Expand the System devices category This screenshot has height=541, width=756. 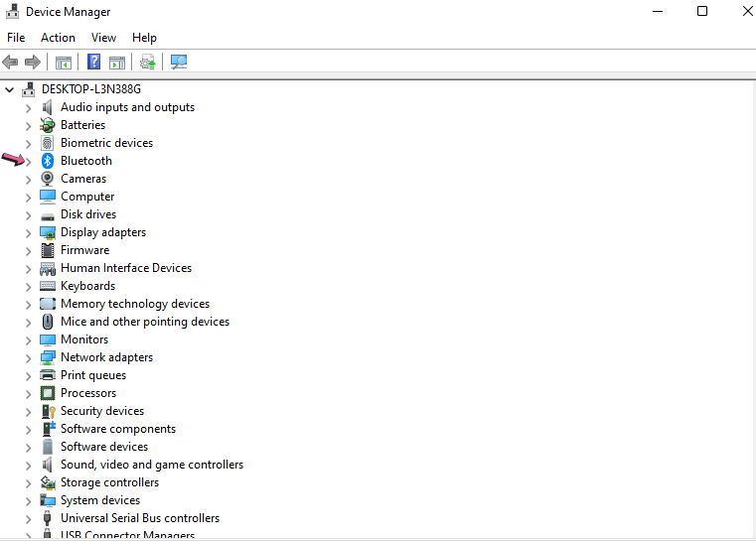[29, 501]
